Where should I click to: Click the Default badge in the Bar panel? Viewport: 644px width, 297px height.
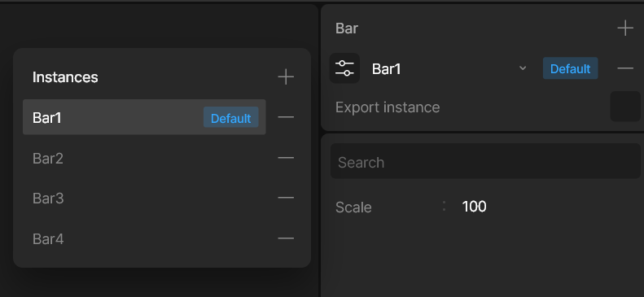point(570,68)
